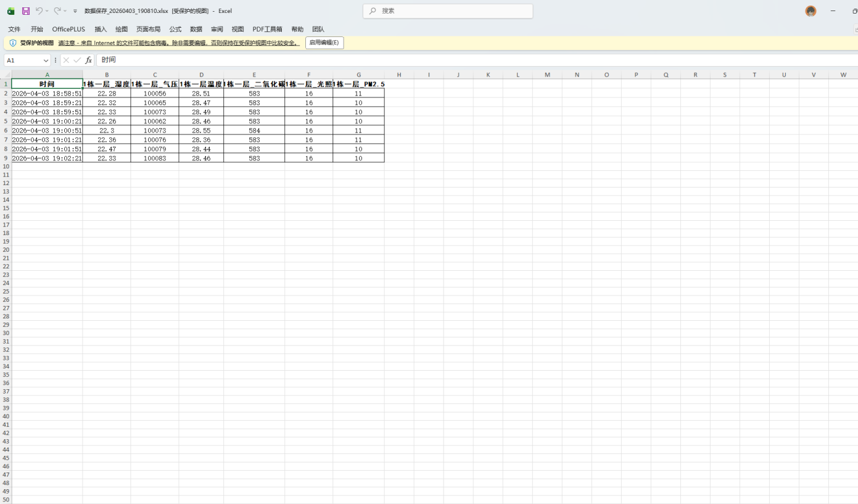Click the Select All corner triangle
Viewport: 858px width, 504px height.
[6, 75]
